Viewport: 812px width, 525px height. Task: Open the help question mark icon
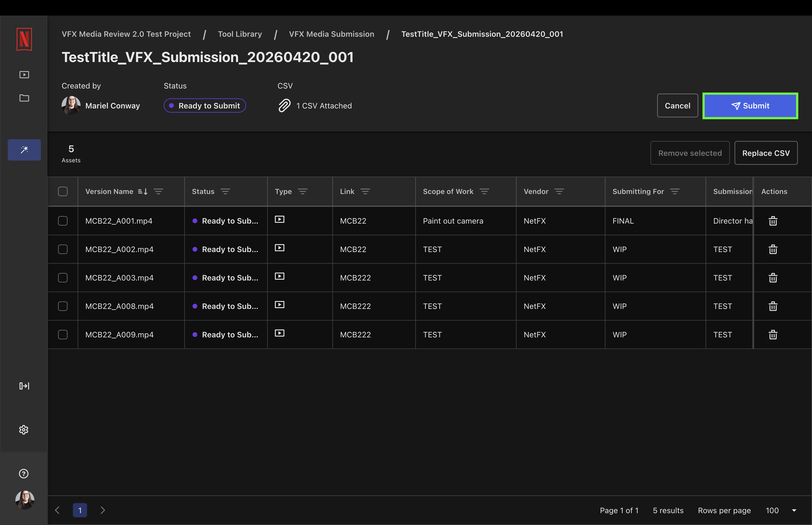click(x=24, y=473)
